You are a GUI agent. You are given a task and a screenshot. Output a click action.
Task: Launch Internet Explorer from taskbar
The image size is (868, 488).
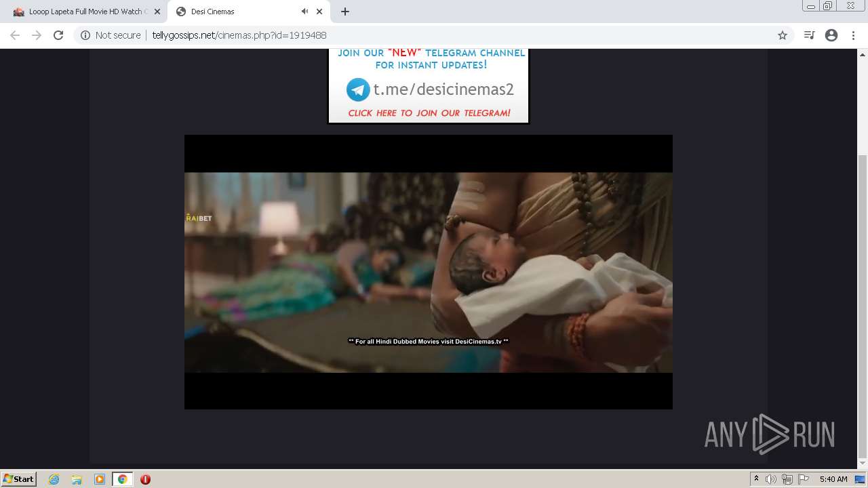coord(54,479)
